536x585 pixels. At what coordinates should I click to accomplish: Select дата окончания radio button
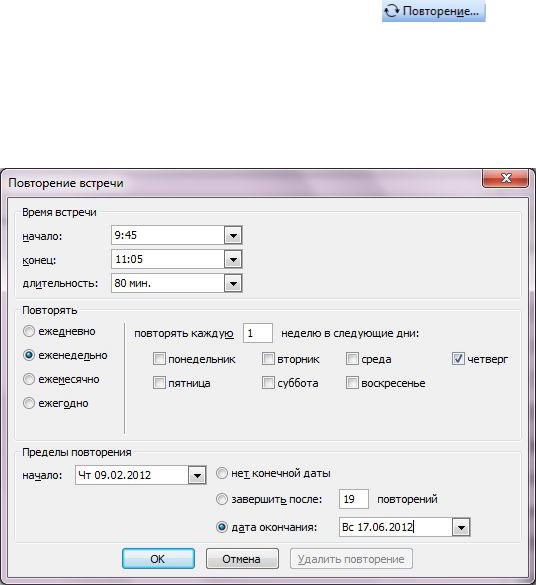(x=222, y=527)
